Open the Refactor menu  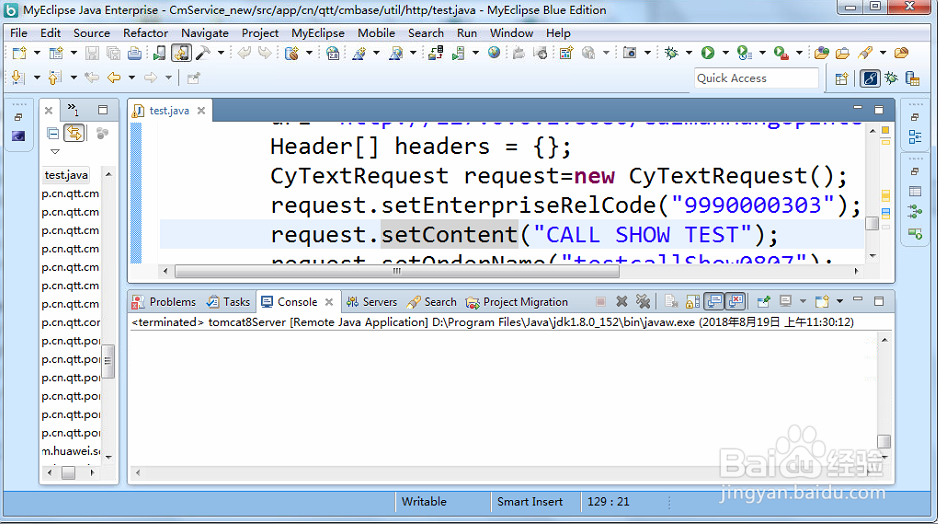[x=145, y=33]
